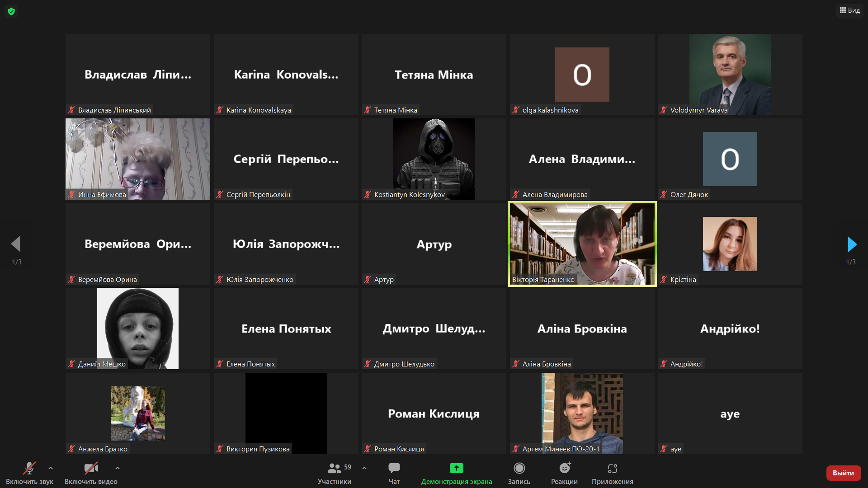Click muted mic icon for Веремйова Орина
The height and width of the screenshot is (488, 868).
[71, 279]
